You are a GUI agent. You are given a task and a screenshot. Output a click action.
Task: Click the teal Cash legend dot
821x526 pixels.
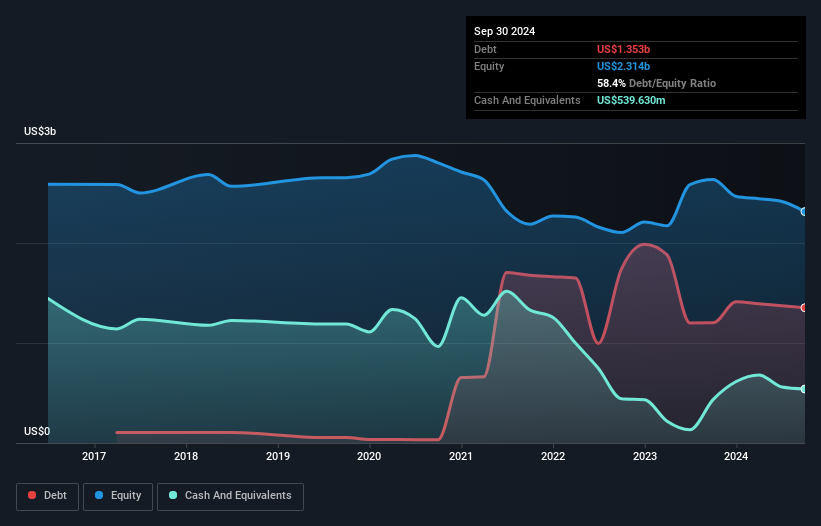173,495
